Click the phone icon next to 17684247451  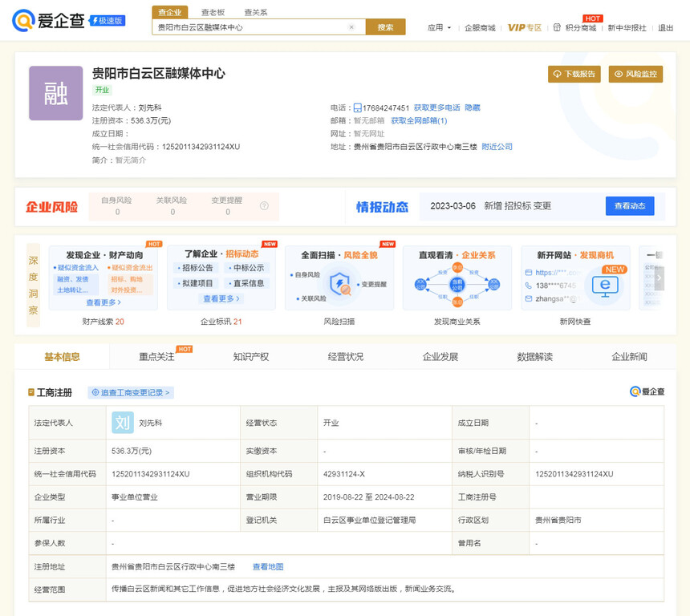tap(357, 107)
